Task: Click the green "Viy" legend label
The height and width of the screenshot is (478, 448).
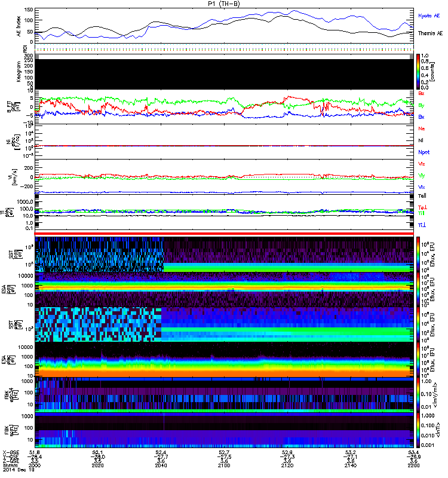Action: coord(422,176)
